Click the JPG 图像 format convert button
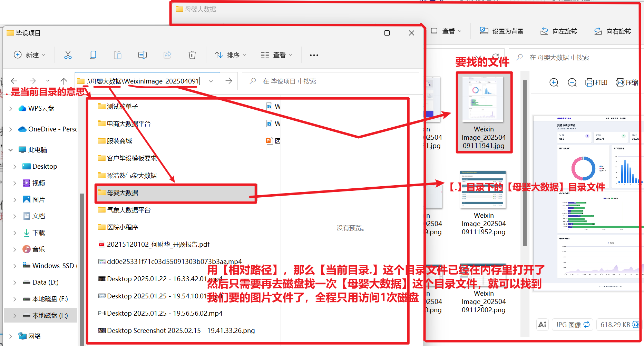 (x=573, y=325)
